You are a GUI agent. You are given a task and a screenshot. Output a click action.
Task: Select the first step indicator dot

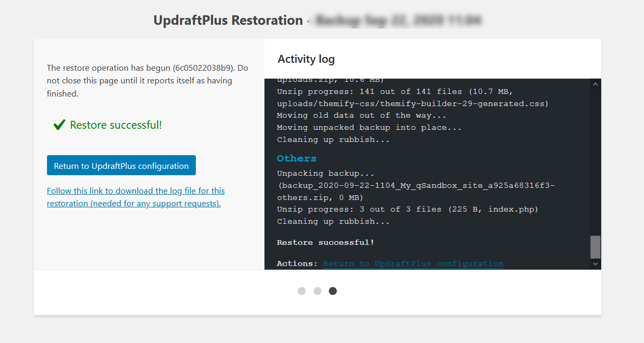301,291
